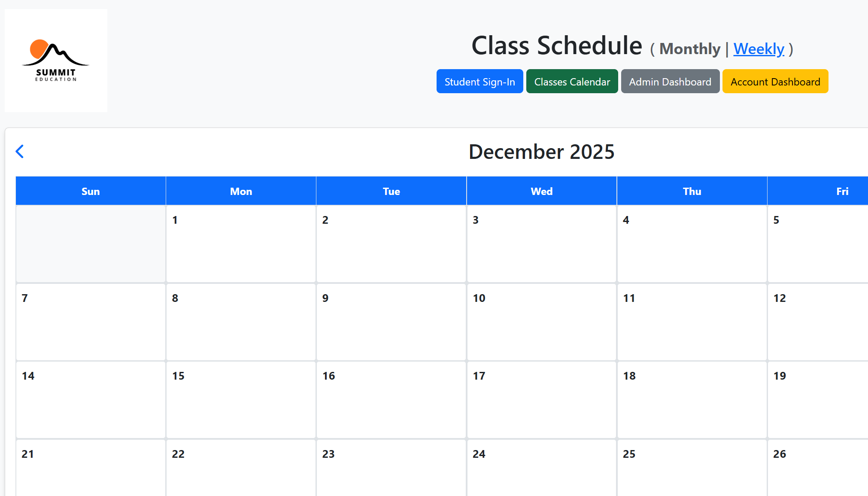Click the December 24 calendar cell
Screen dimensions: 868x496
pos(541,468)
